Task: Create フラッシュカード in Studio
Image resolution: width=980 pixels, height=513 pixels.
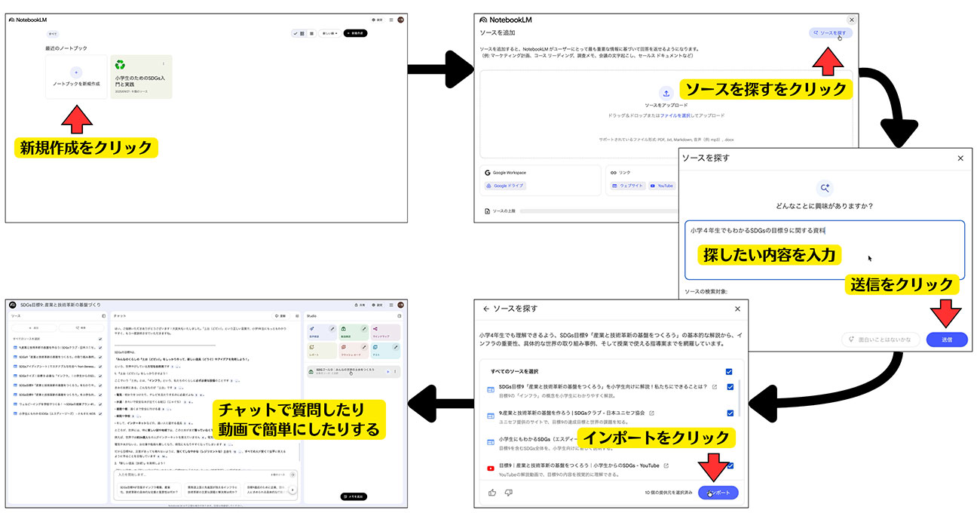Action: (354, 350)
